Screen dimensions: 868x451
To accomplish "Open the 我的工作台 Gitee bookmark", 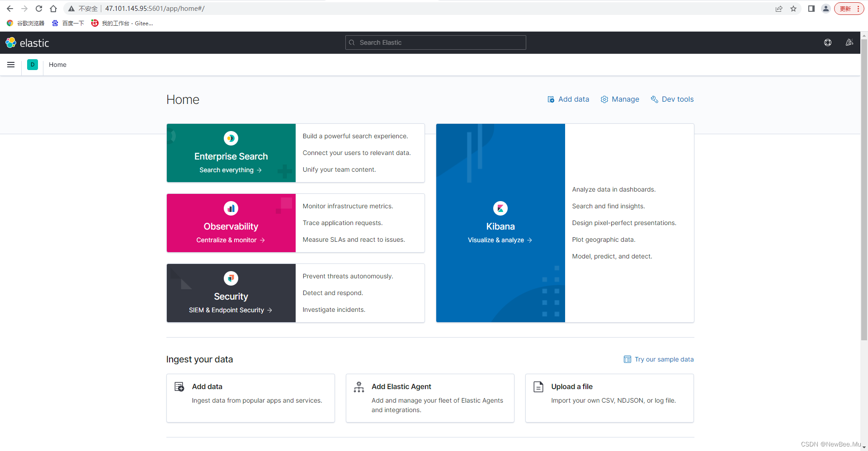I will pyautogui.click(x=123, y=23).
